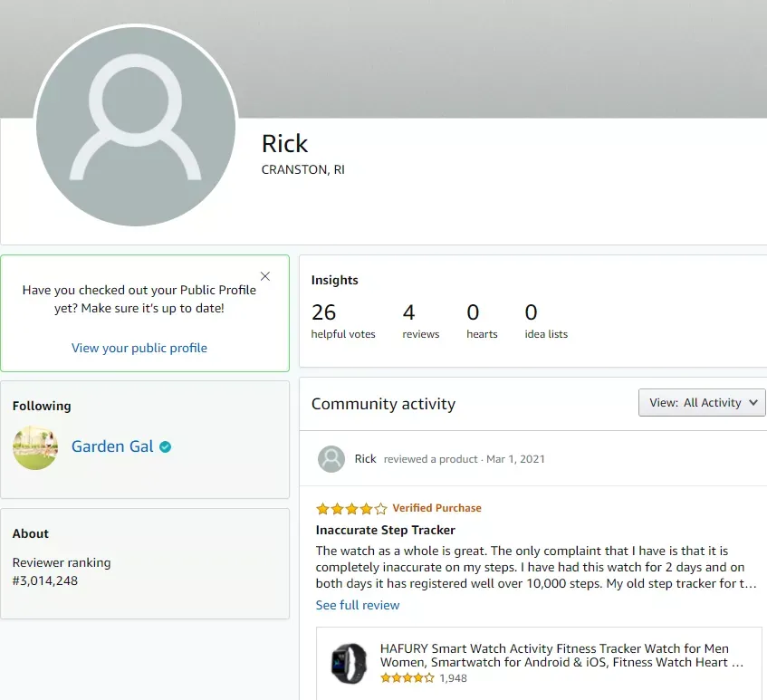The width and height of the screenshot is (767, 700).
Task: Click Garden Gal's verified badge icon
Action: coord(166,446)
